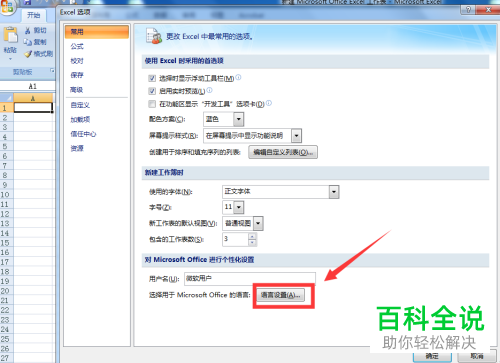Click the Name Box showing A1
Viewport: 500px width, 363px height.
click(32, 86)
